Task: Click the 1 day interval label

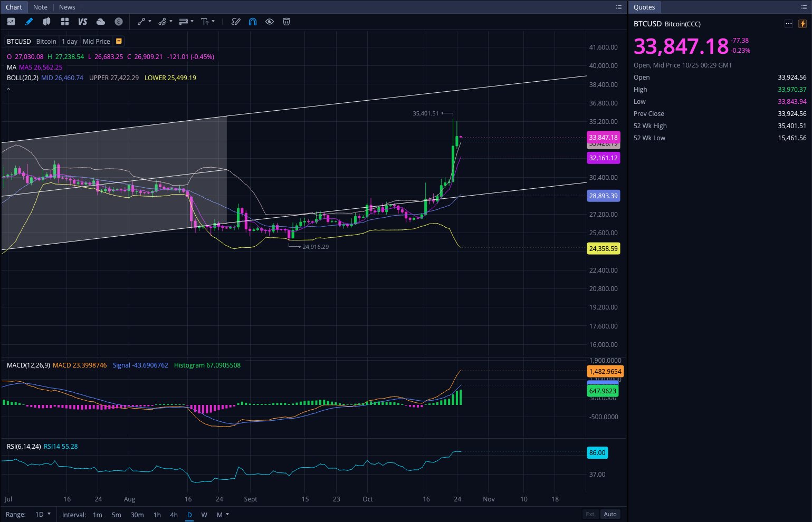Action: [70, 41]
